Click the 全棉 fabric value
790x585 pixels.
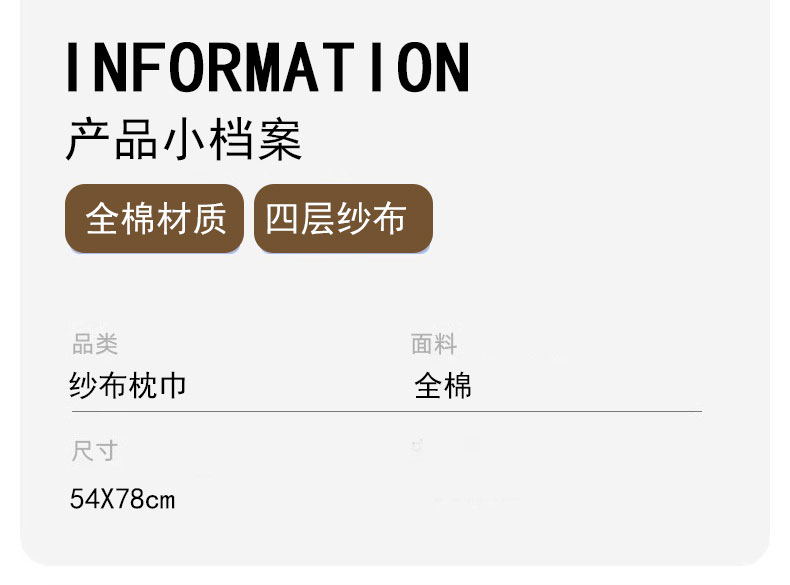pos(443,386)
